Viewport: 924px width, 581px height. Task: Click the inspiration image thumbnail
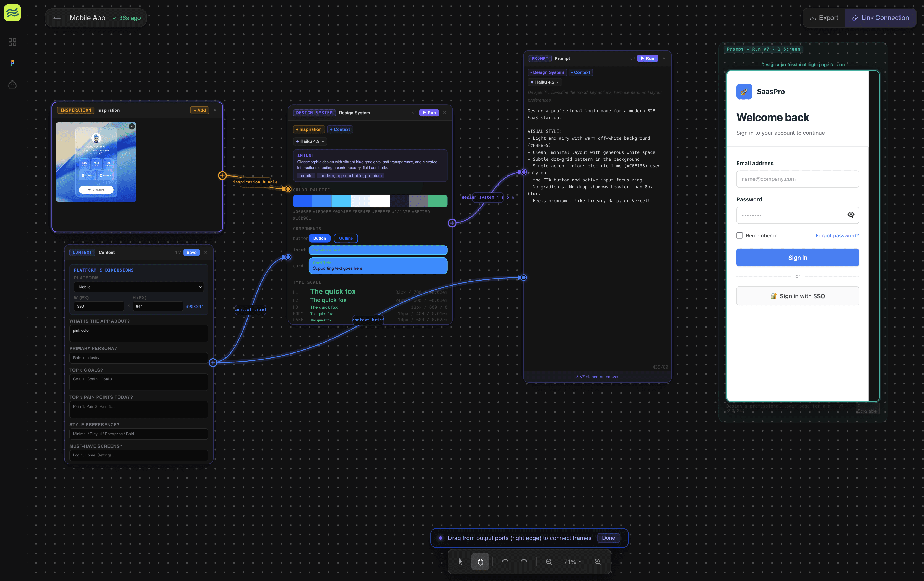coord(96,162)
